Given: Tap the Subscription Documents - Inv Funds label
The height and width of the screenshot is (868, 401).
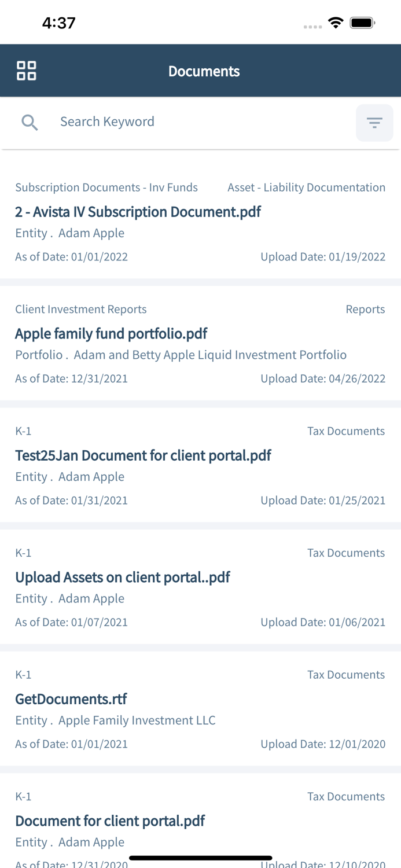Looking at the screenshot, I should (106, 187).
